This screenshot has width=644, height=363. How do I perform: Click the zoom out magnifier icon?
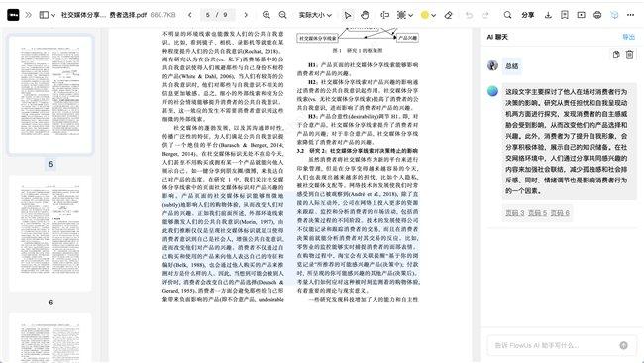(x=282, y=15)
